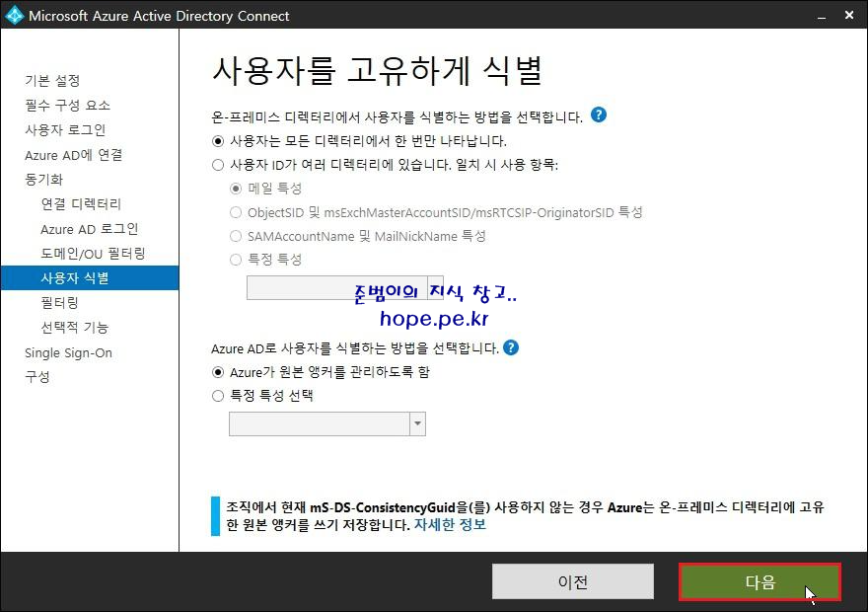Minimize the Azure AD Connect window
868x612 pixels.
[822, 16]
